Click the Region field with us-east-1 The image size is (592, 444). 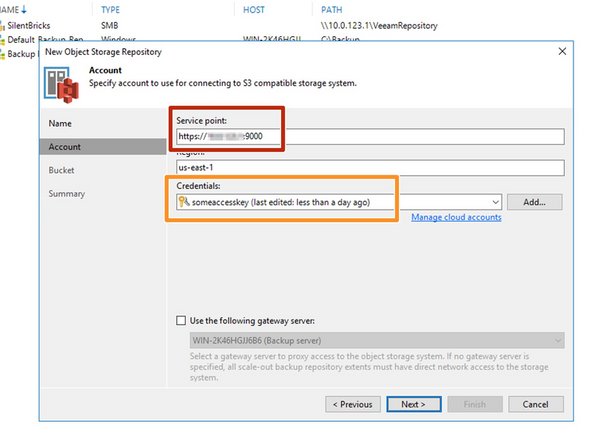pyautogui.click(x=370, y=168)
